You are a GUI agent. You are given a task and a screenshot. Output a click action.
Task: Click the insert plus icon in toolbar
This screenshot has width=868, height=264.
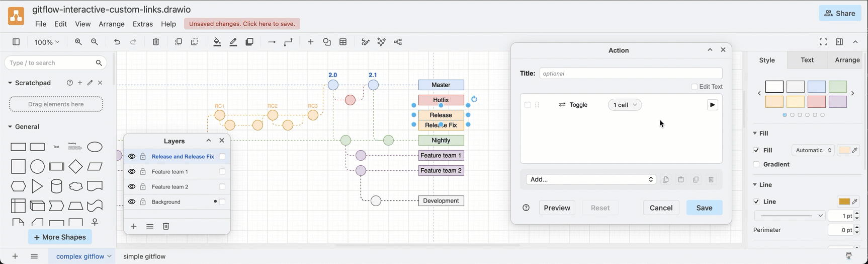(x=311, y=42)
